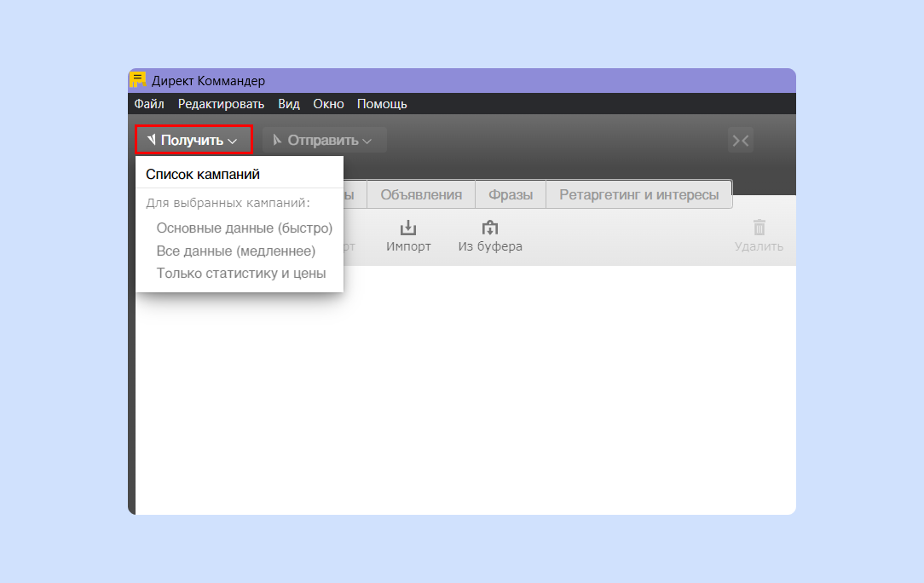Click the Из буфера label text
The width and height of the screenshot is (924, 583).
click(490, 246)
